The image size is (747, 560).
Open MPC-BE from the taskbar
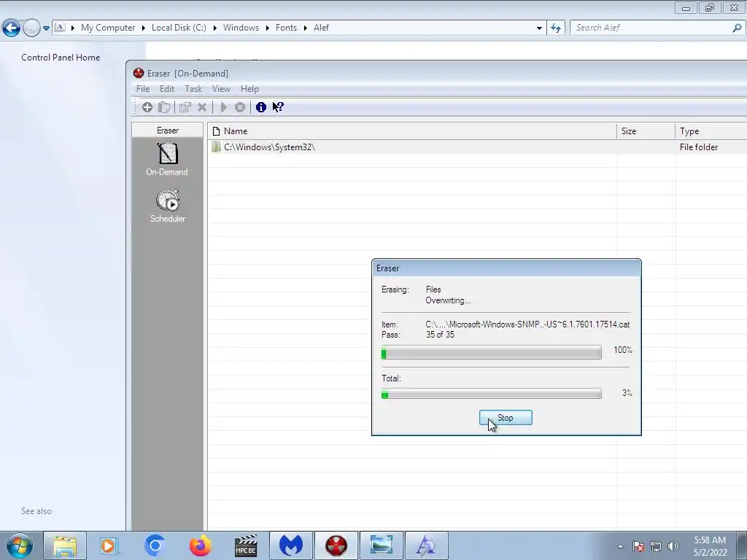tap(246, 545)
